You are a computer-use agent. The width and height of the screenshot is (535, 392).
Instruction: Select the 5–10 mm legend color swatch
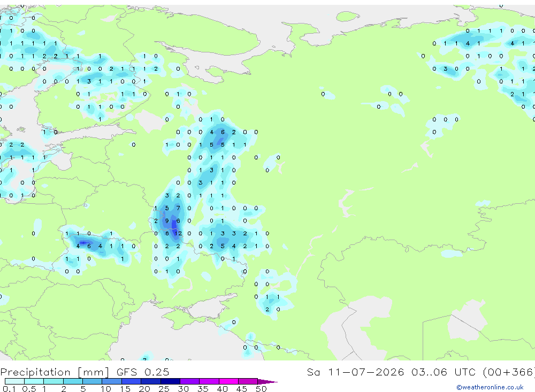pos(93,381)
